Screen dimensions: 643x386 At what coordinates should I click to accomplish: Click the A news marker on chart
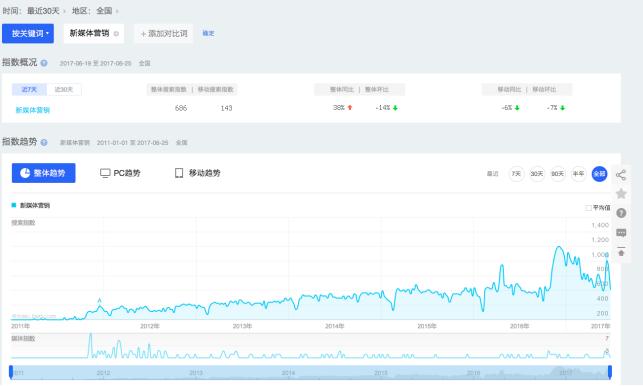[x=99, y=301]
